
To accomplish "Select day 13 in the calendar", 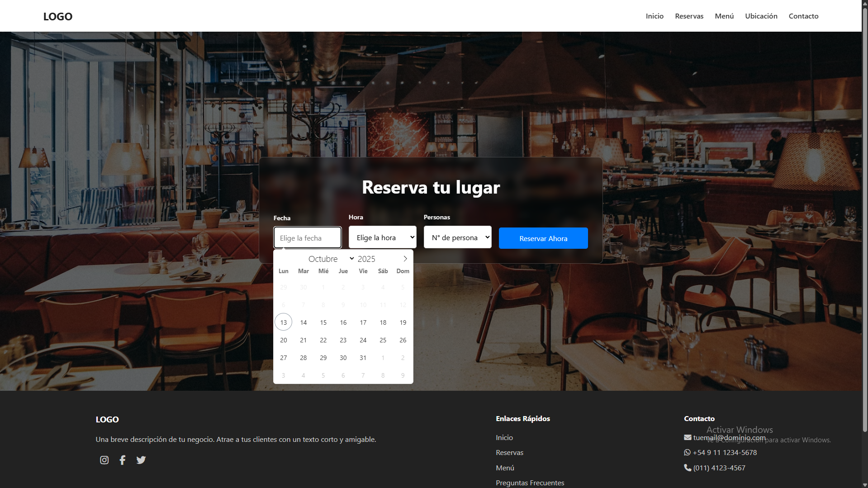I will pos(284,322).
